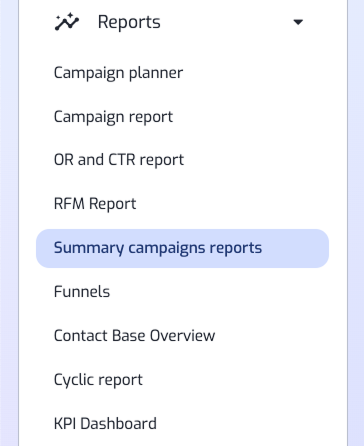Open Contact Base Overview
Screen dimensions: 364x446
click(x=134, y=336)
